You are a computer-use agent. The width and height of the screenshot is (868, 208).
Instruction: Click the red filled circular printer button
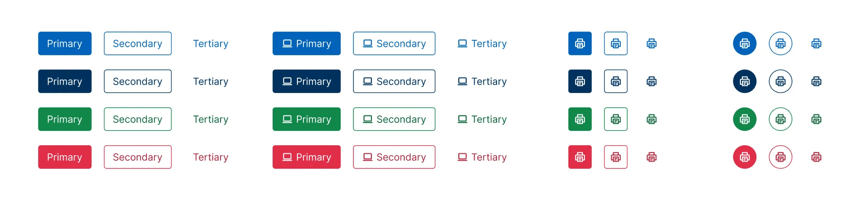click(x=744, y=157)
